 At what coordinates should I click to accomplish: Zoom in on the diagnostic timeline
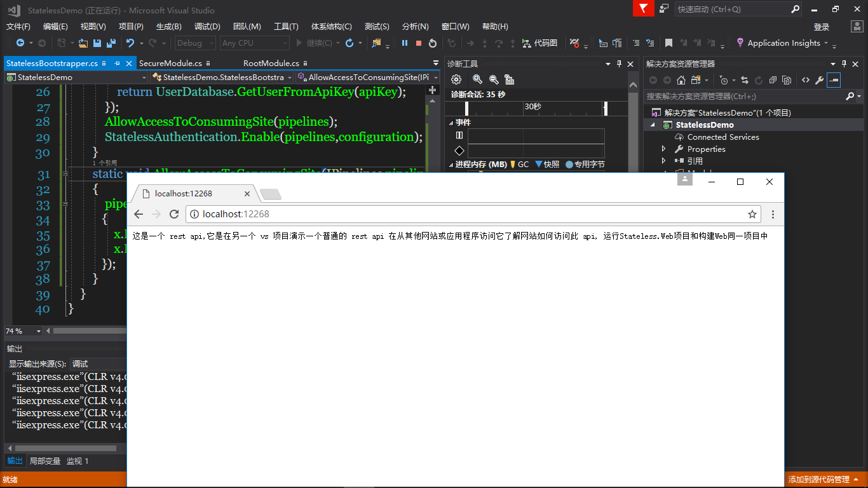(x=478, y=79)
